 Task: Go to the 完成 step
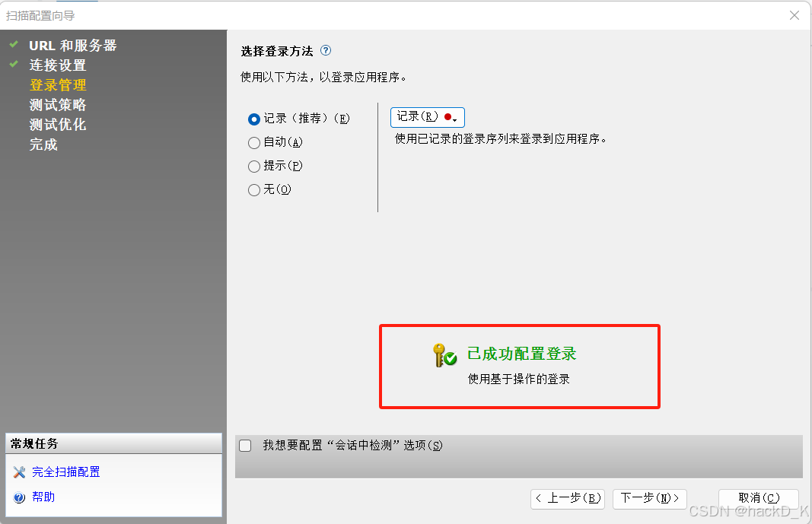point(43,144)
